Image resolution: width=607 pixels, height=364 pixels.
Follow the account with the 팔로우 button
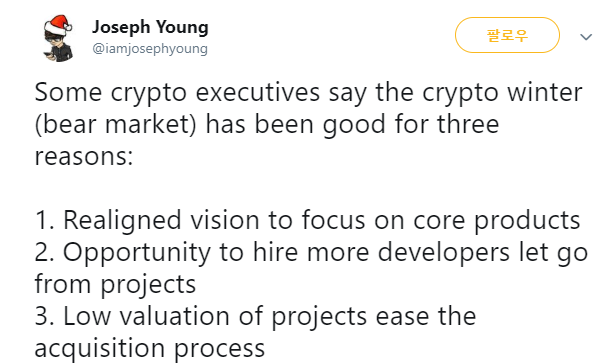(507, 35)
